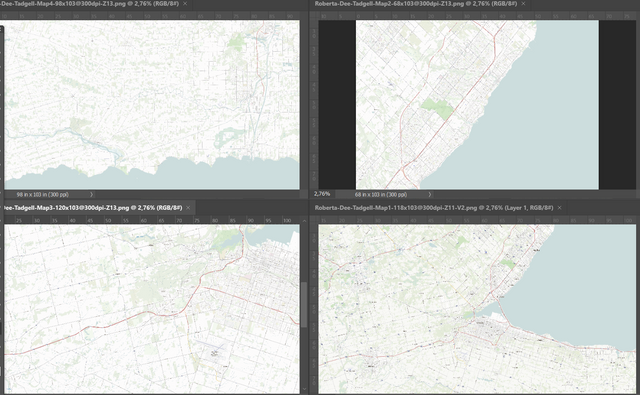The height and width of the screenshot is (395, 640).
Task: Close the Map3-120x103 document tab
Action: click(188, 208)
